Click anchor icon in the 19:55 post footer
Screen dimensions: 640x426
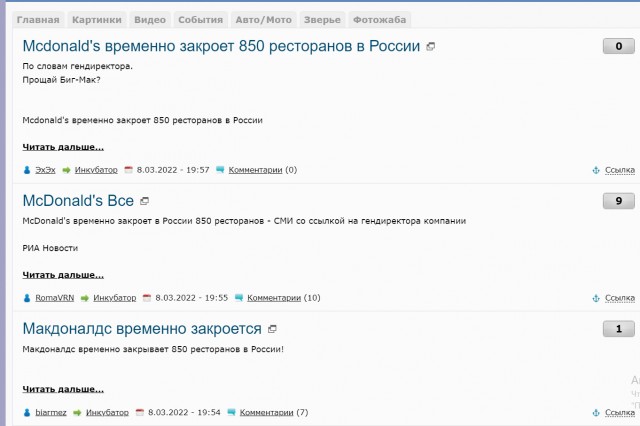pos(596,298)
